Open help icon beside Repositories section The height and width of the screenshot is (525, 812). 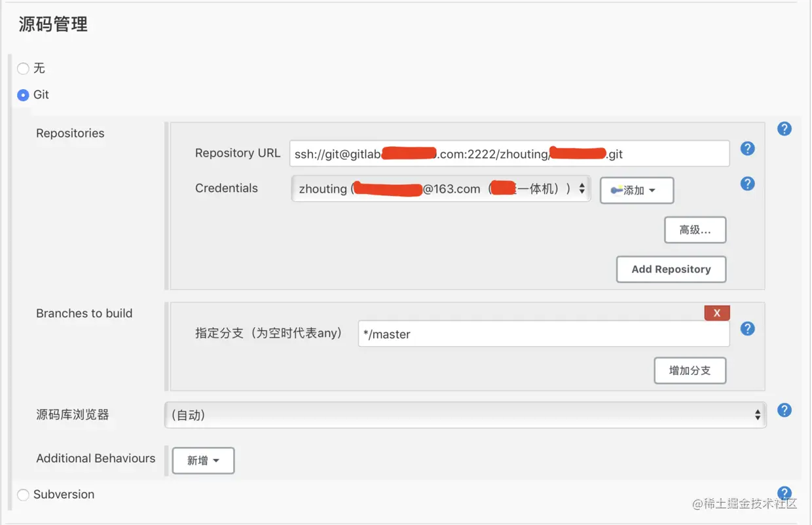coord(784,128)
